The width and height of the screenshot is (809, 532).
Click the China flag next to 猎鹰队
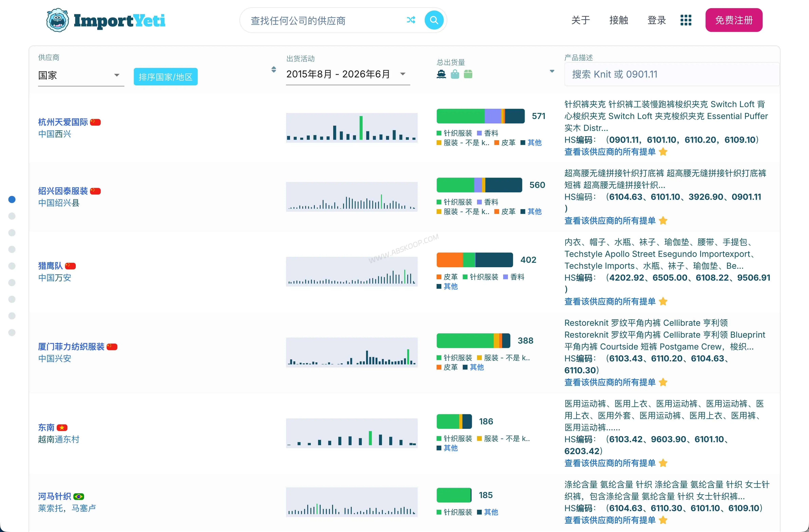click(70, 266)
